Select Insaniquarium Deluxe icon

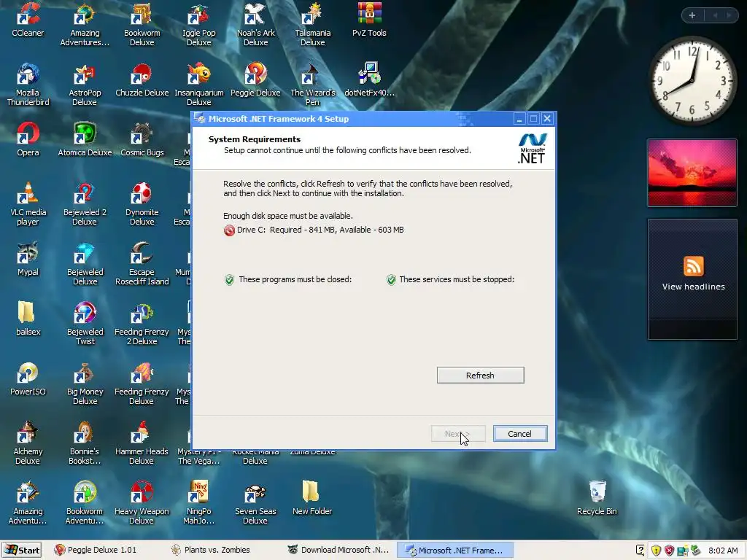[198, 85]
